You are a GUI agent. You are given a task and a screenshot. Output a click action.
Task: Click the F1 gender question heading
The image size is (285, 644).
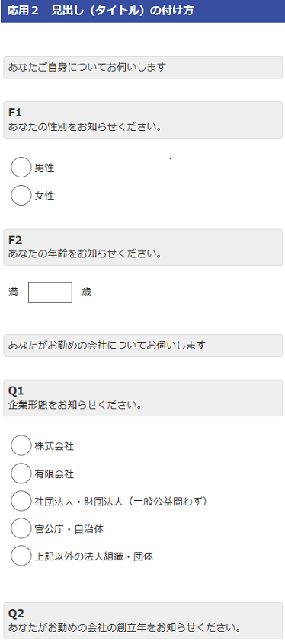pos(143,120)
